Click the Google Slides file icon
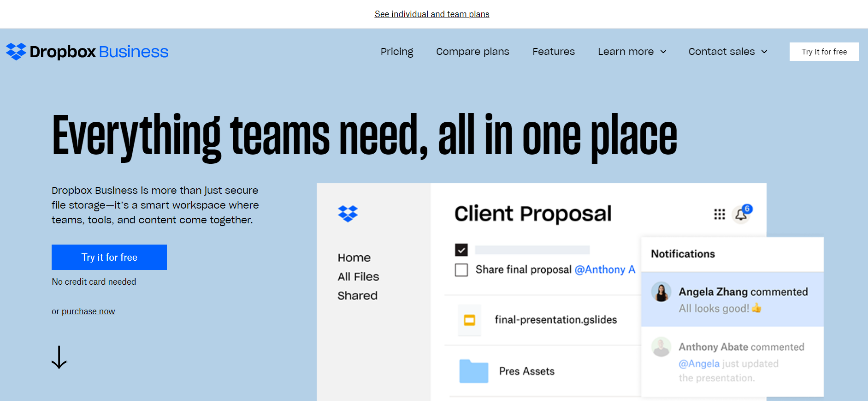Viewport: 868px width, 401px height. point(469,320)
